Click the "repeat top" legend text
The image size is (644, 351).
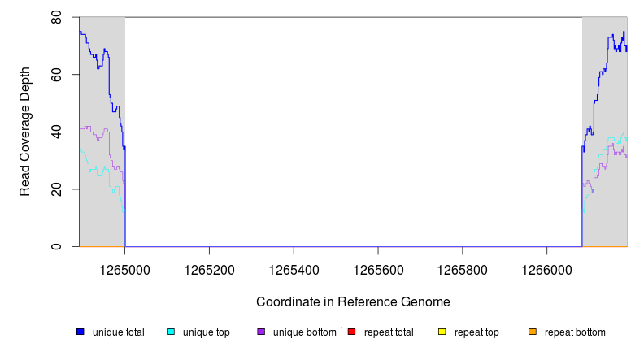(x=476, y=332)
